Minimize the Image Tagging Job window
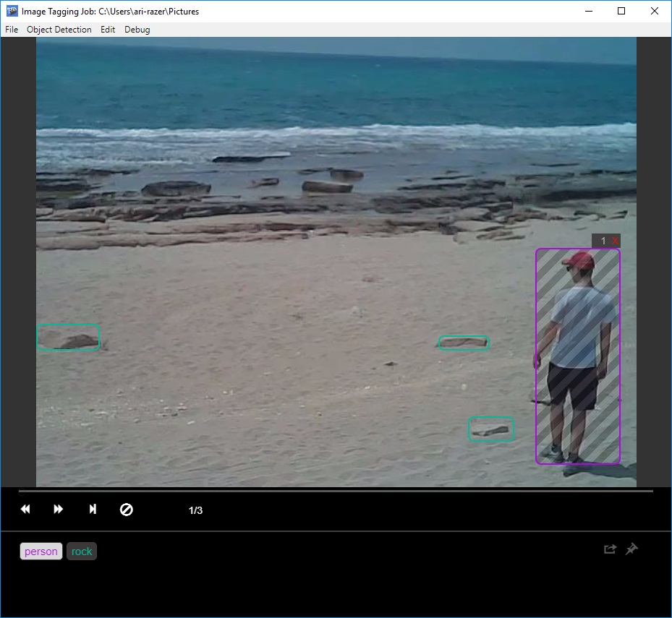The height and width of the screenshot is (618, 672). click(x=589, y=11)
